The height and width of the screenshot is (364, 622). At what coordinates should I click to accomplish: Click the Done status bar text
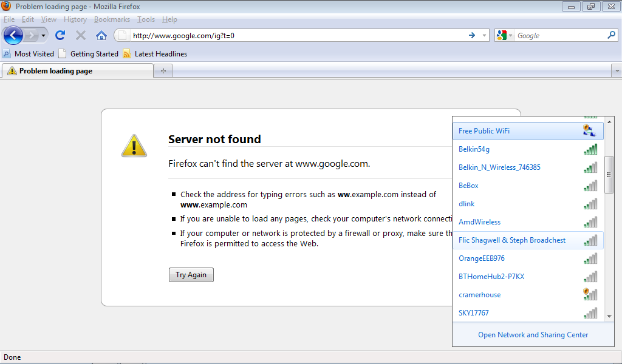tap(12, 357)
